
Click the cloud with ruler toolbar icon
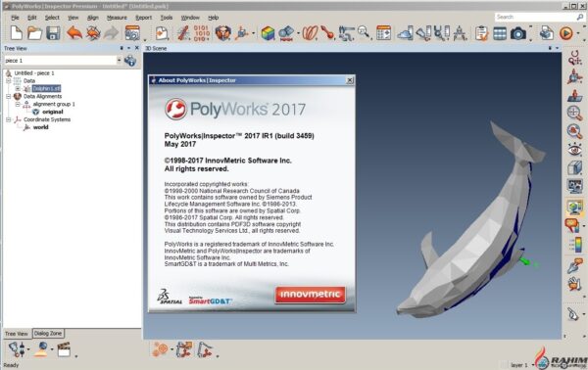(x=405, y=33)
